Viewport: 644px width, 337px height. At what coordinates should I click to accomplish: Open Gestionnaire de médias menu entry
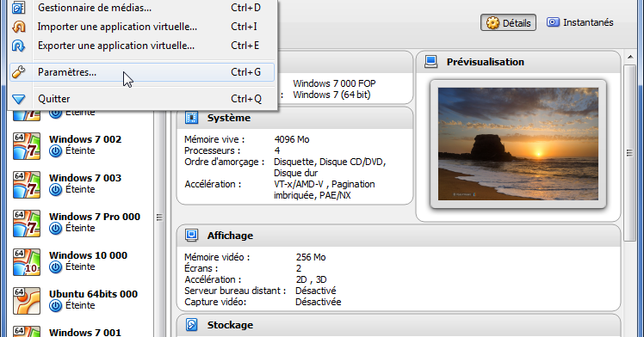point(142,8)
